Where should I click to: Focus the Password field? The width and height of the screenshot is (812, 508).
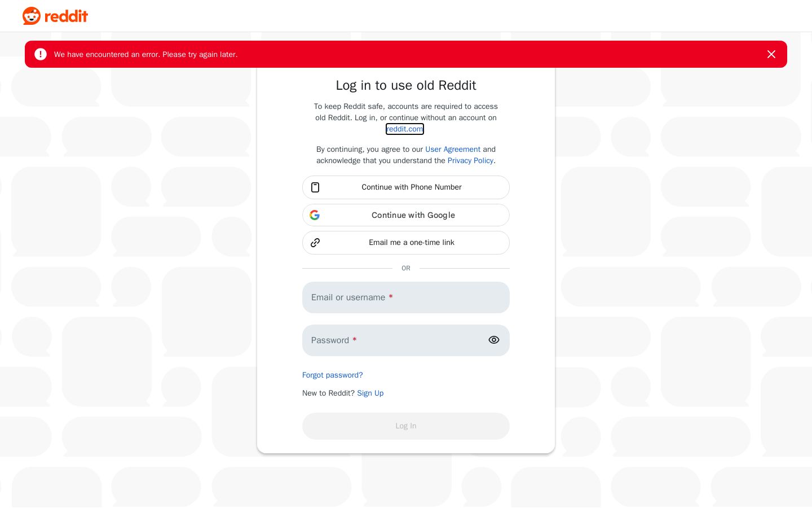(x=406, y=340)
